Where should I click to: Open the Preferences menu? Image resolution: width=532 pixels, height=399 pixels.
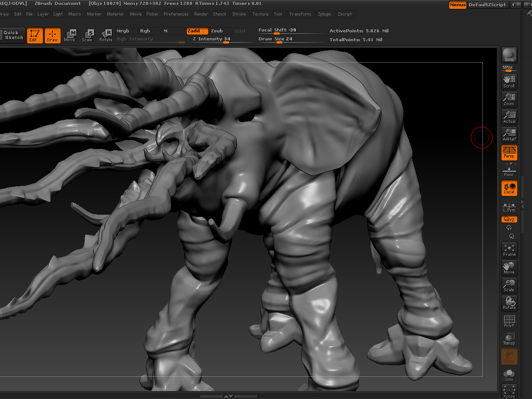[x=176, y=14]
